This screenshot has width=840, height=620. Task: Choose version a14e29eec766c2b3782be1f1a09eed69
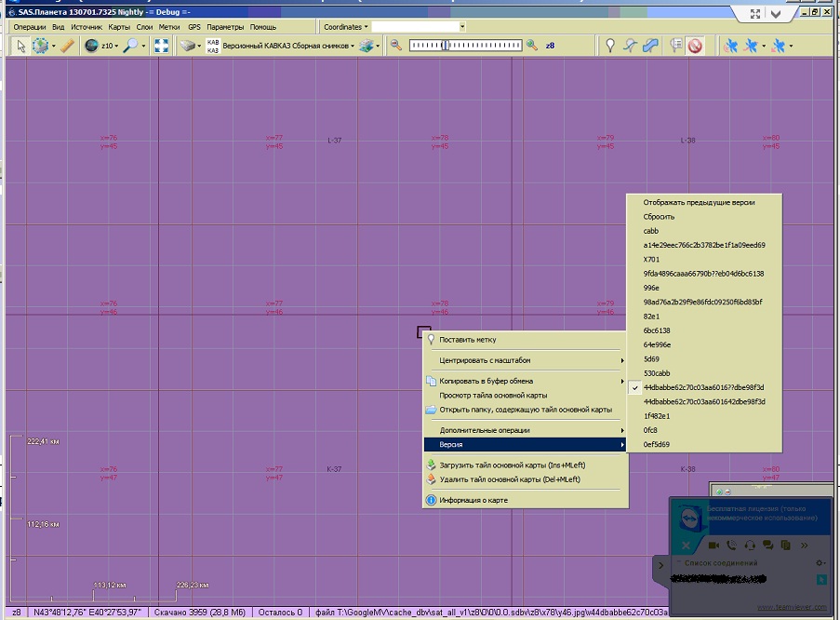click(x=703, y=245)
